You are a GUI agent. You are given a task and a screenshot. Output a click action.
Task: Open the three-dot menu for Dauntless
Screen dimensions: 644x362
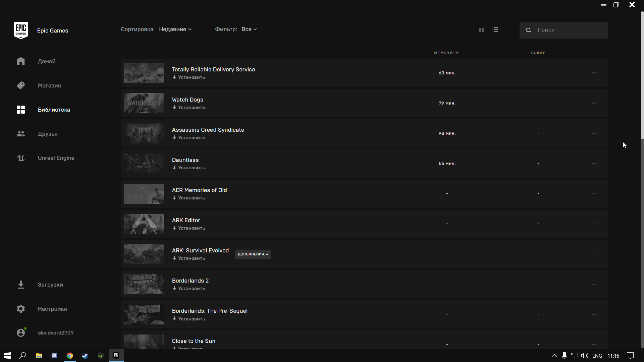click(x=594, y=164)
